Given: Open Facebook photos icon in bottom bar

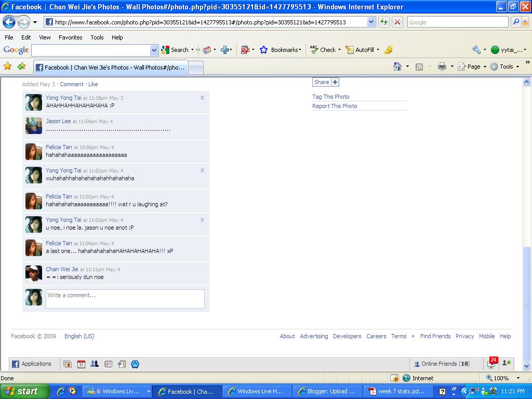Looking at the screenshot, I should click(68, 364).
